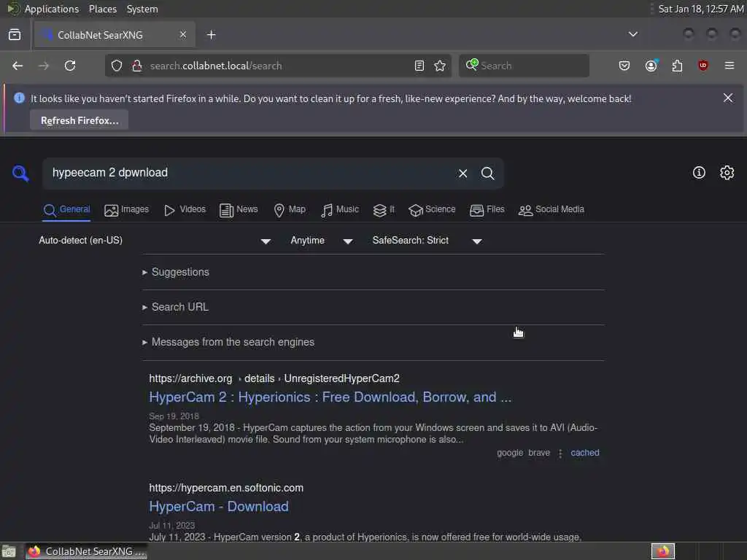This screenshot has height=560, width=747.
Task: Open the archive.org result URL breadcrumb
Action: [274, 378]
